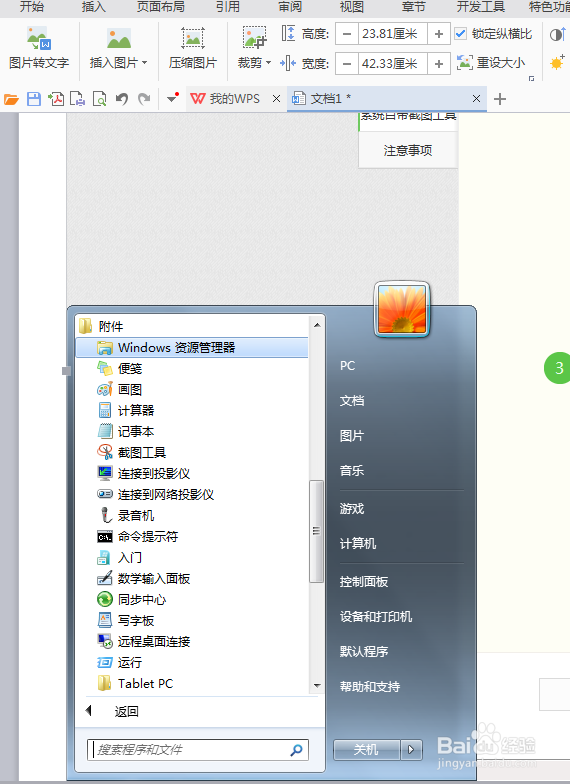The image size is (570, 784).
Task: Open 控制面板 Control Panel link
Action: [364, 582]
